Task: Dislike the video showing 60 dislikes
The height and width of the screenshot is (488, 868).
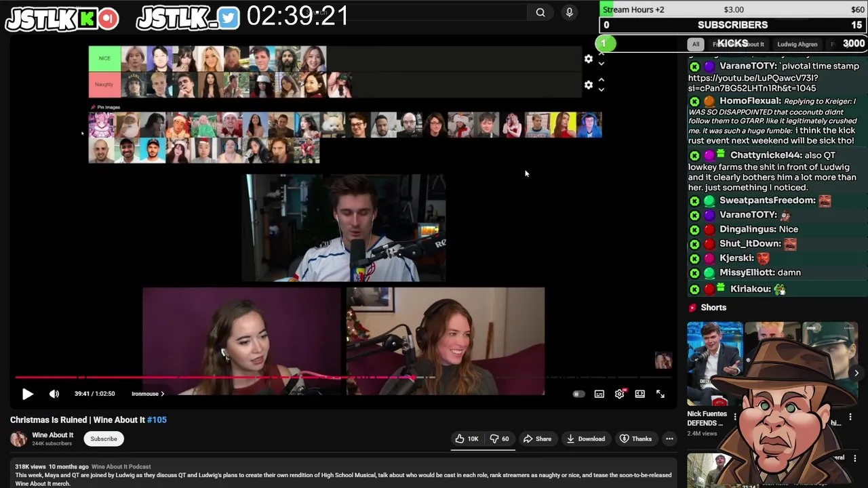Action: click(500, 439)
